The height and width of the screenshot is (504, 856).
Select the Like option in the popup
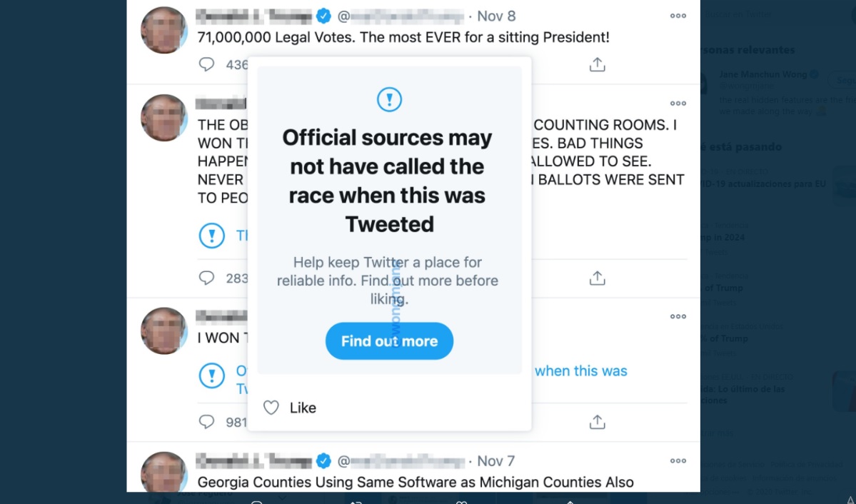point(303,408)
